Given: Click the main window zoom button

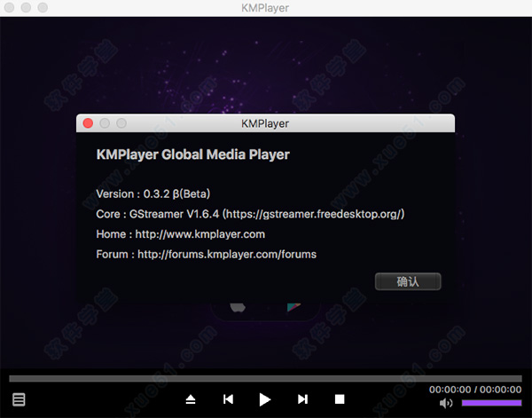Looking at the screenshot, I should (x=43, y=7).
